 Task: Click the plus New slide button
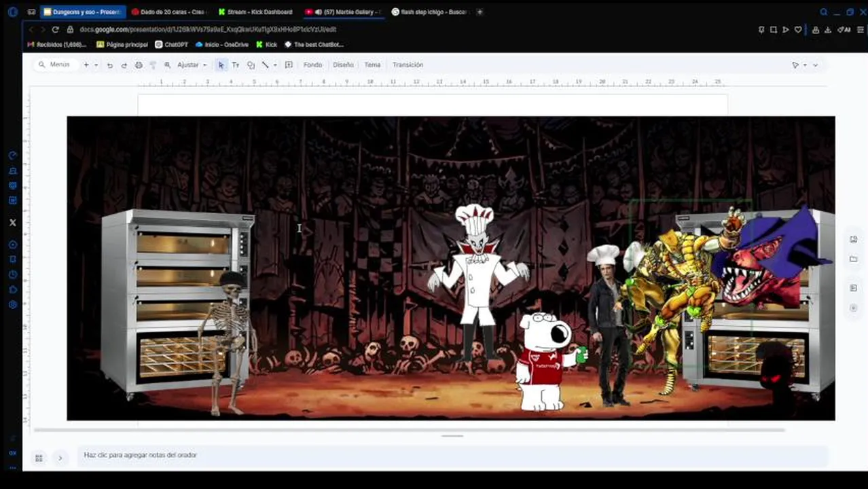86,65
